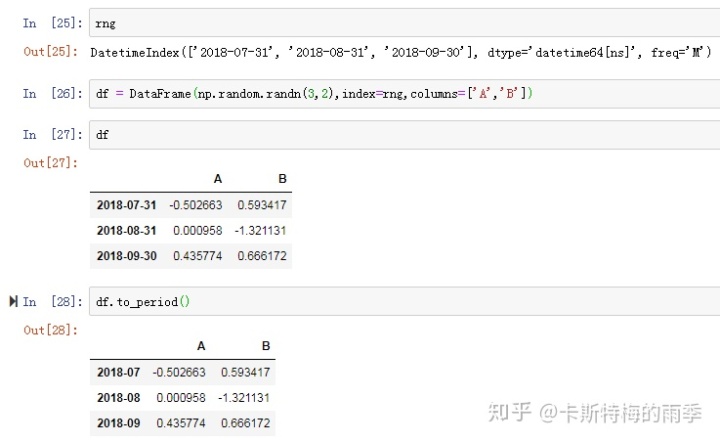Click index label 2018-09-30 in table

point(127,256)
